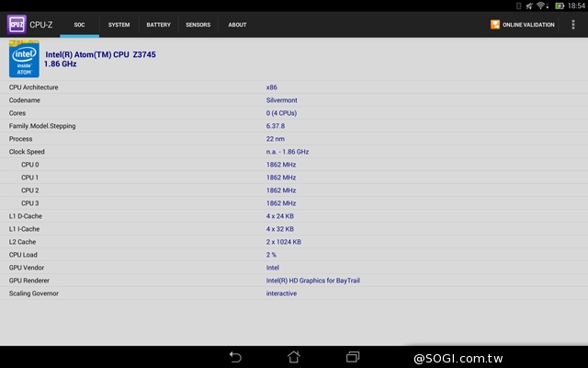Tap the Intel(R) Atom(TM) CPU Z3745 heading

pyautogui.click(x=100, y=54)
